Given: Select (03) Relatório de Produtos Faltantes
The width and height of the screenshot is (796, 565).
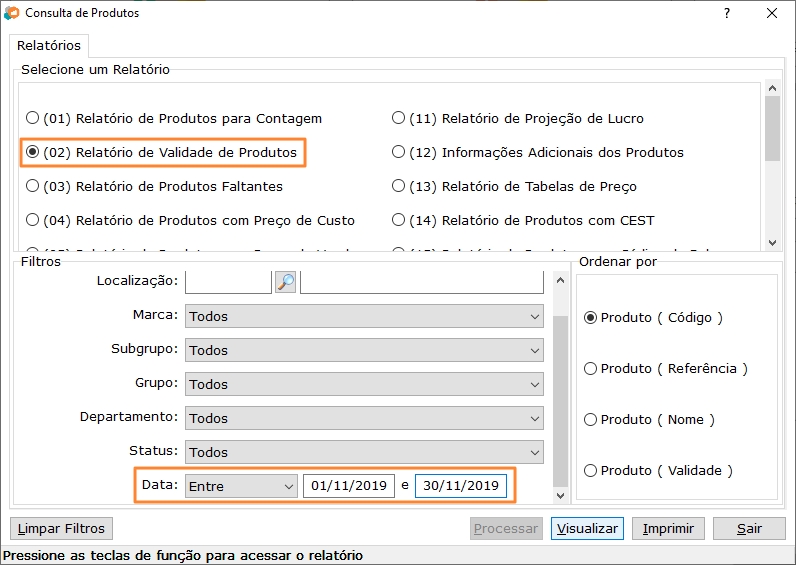Looking at the screenshot, I should click(154, 186).
